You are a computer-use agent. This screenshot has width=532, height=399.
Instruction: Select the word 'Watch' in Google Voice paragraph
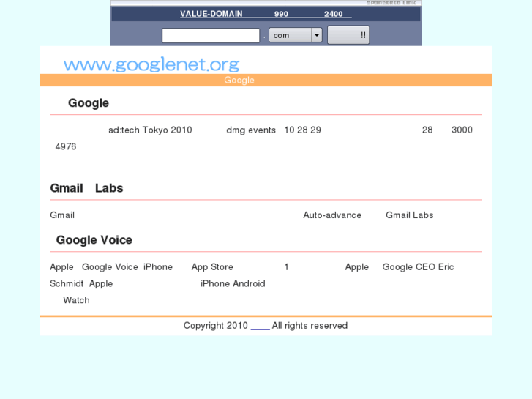pos(76,300)
